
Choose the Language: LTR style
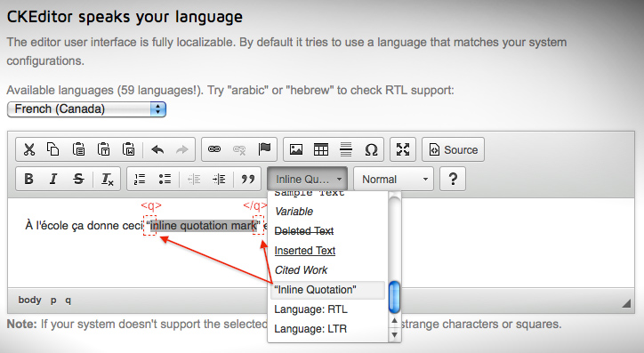326,329
